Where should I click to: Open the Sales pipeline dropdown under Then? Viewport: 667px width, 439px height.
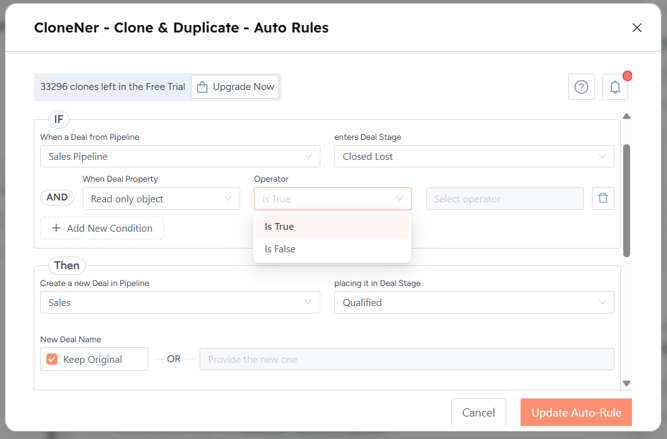point(180,302)
